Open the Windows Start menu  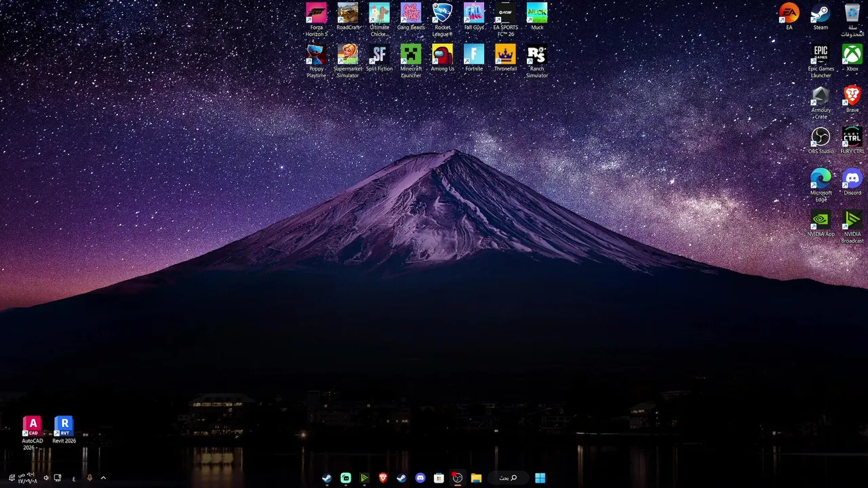pyautogui.click(x=540, y=478)
